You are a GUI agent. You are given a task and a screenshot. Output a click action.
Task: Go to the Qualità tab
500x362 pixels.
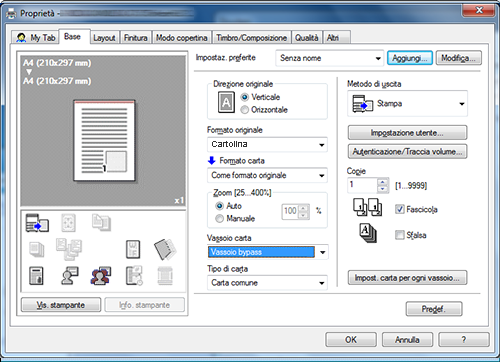click(307, 38)
